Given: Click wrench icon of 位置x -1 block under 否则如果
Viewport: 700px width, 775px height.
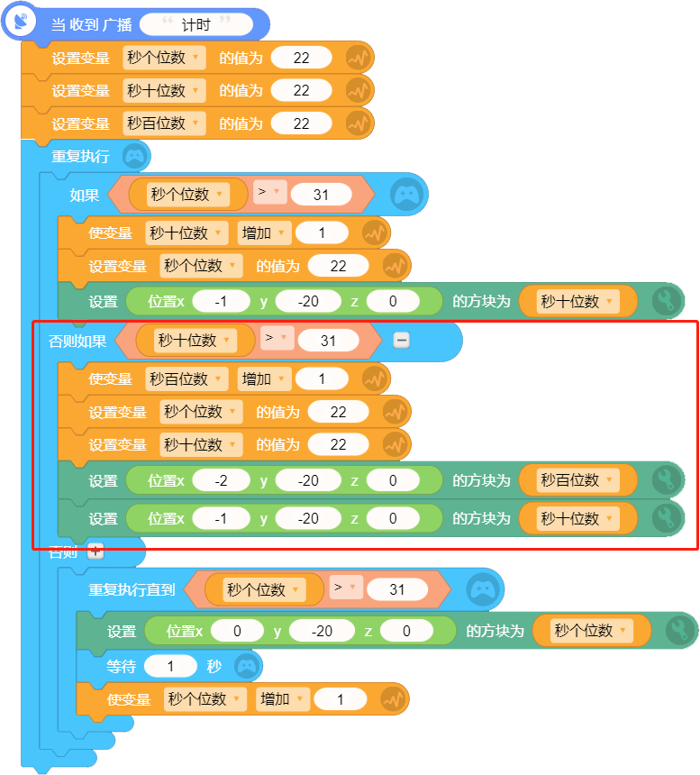Looking at the screenshot, I should 668,518.
